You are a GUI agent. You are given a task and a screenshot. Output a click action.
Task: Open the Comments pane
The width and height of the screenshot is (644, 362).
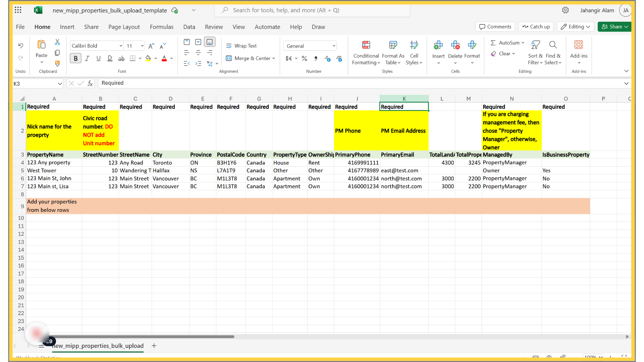coord(495,27)
